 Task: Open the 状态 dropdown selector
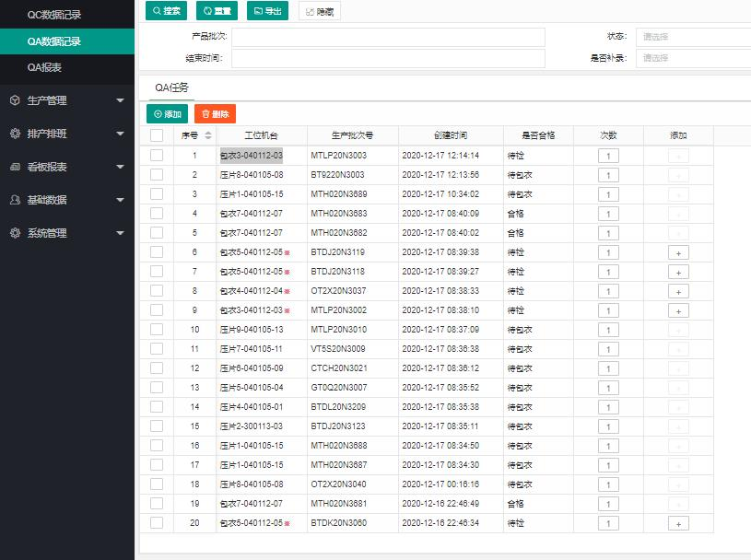[x=693, y=37]
